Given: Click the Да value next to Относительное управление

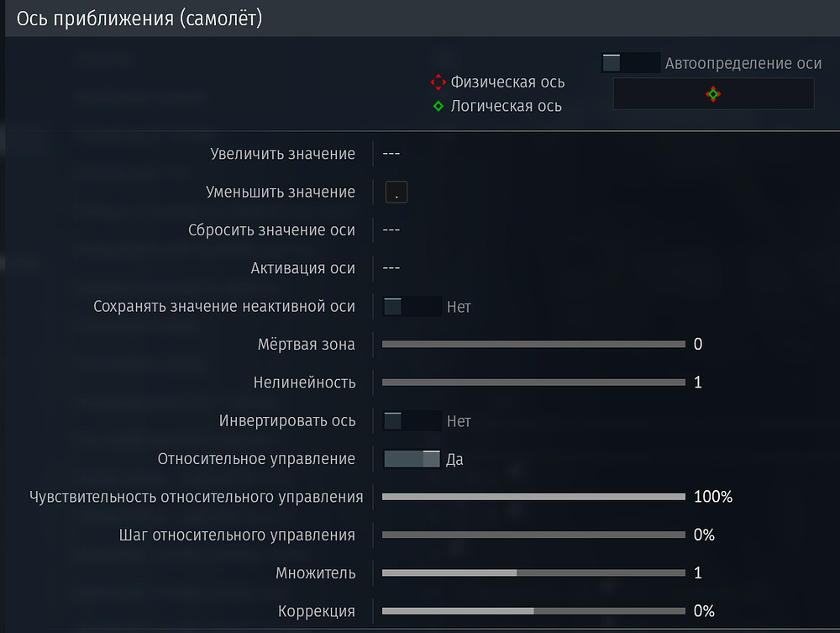Looking at the screenshot, I should click(454, 459).
